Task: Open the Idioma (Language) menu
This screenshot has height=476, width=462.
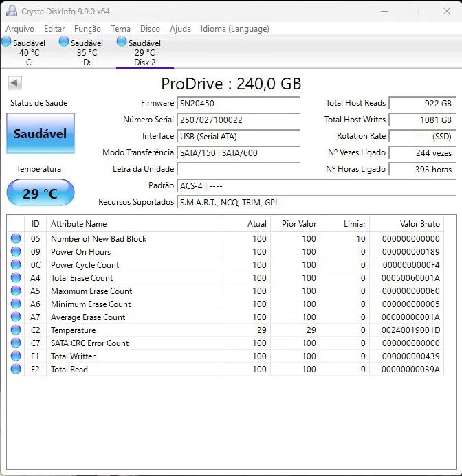Action: coord(235,29)
